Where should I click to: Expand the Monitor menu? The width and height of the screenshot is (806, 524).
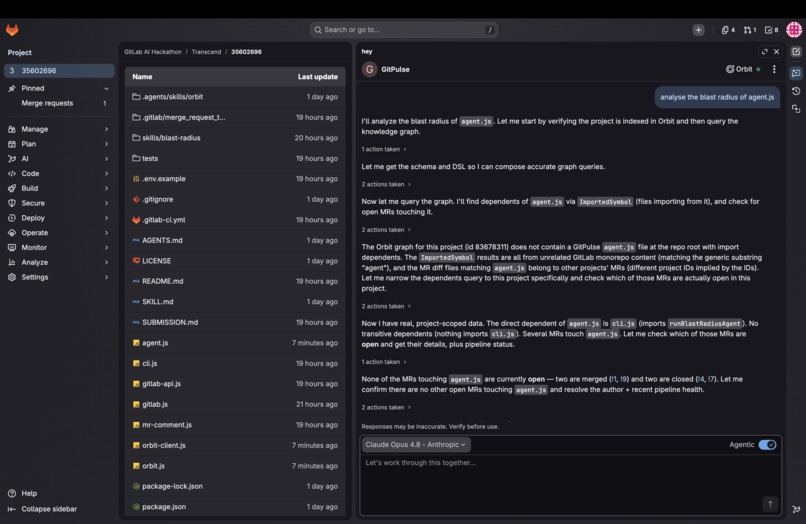point(58,247)
